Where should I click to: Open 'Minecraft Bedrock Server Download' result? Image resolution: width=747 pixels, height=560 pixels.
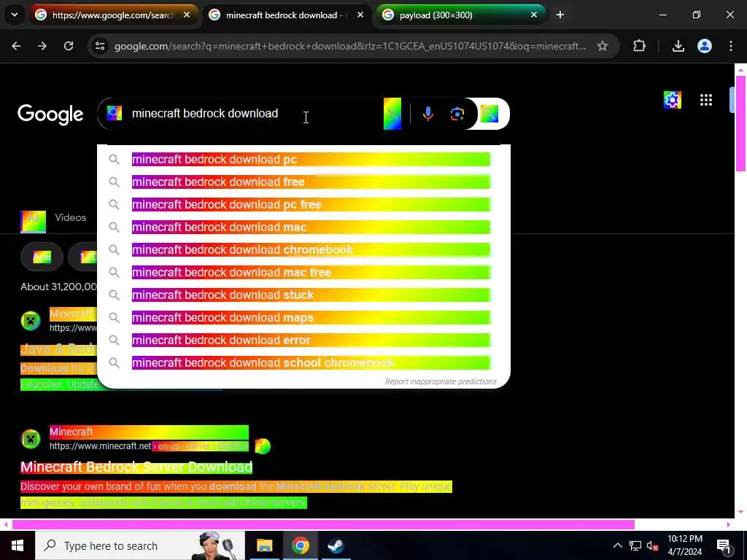pos(136,467)
